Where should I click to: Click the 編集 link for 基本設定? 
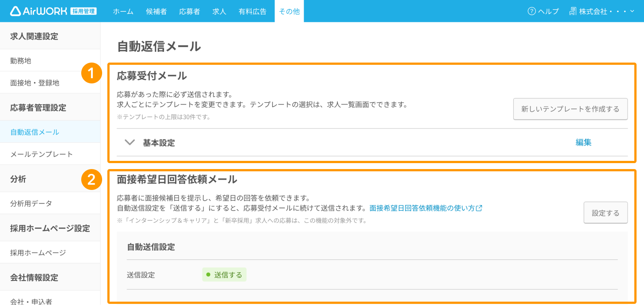583,142
